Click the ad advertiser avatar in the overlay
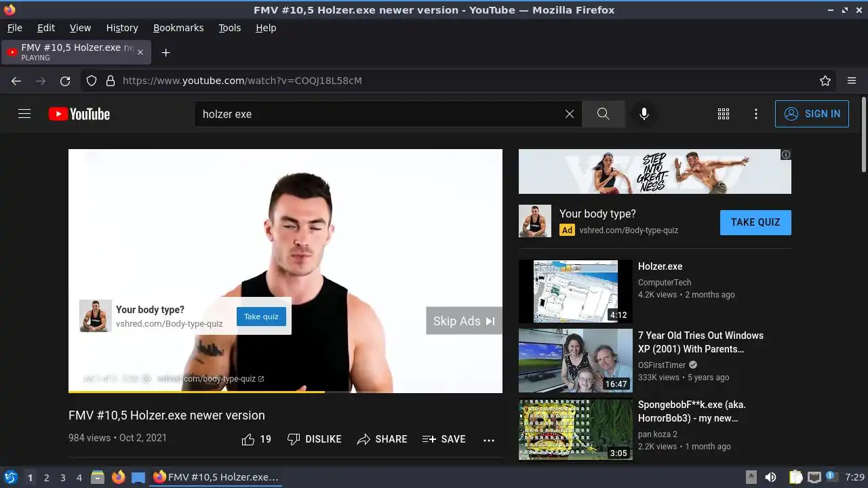The width and height of the screenshot is (868, 488). point(96,316)
